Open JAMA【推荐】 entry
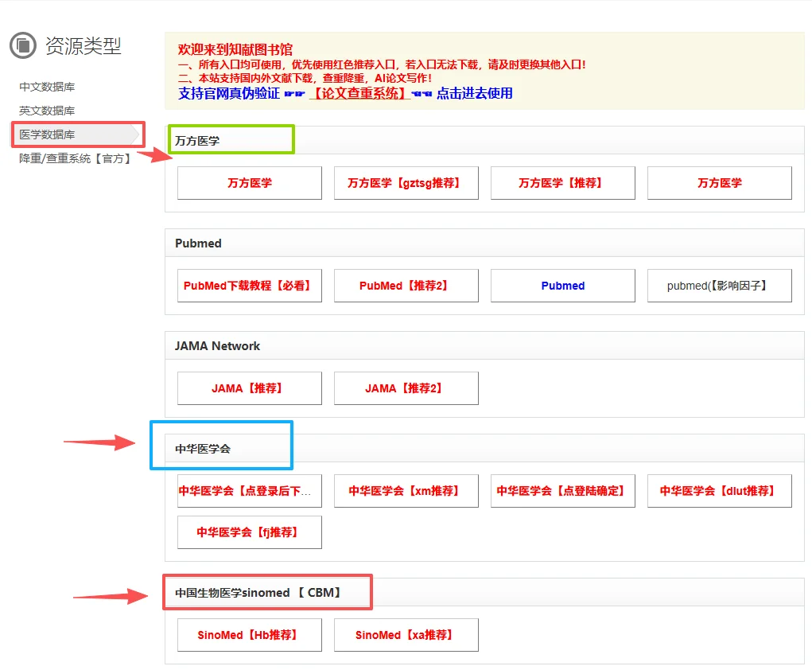This screenshot has height=670, width=812. tap(250, 388)
